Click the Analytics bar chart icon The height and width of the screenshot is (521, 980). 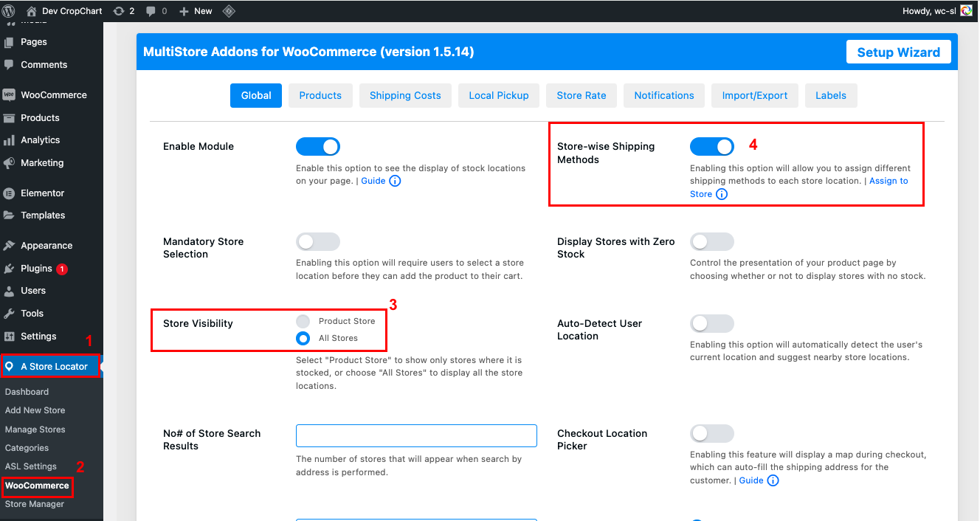[x=9, y=140]
